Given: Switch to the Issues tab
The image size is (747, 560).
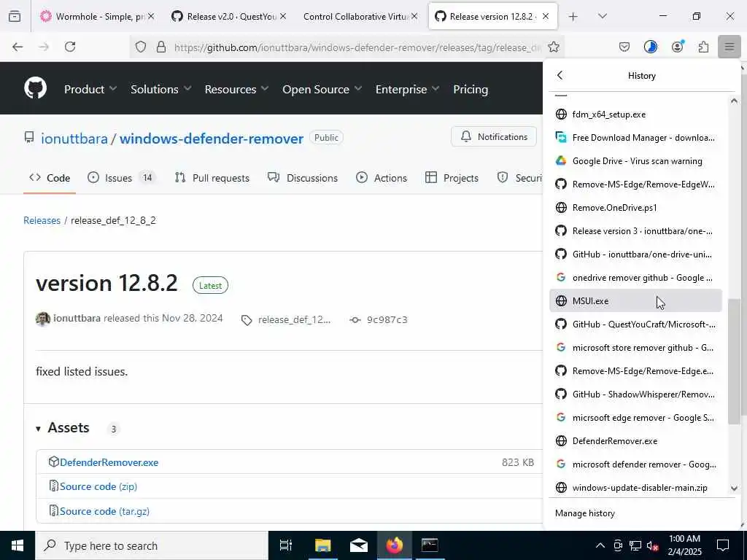Looking at the screenshot, I should click(122, 178).
